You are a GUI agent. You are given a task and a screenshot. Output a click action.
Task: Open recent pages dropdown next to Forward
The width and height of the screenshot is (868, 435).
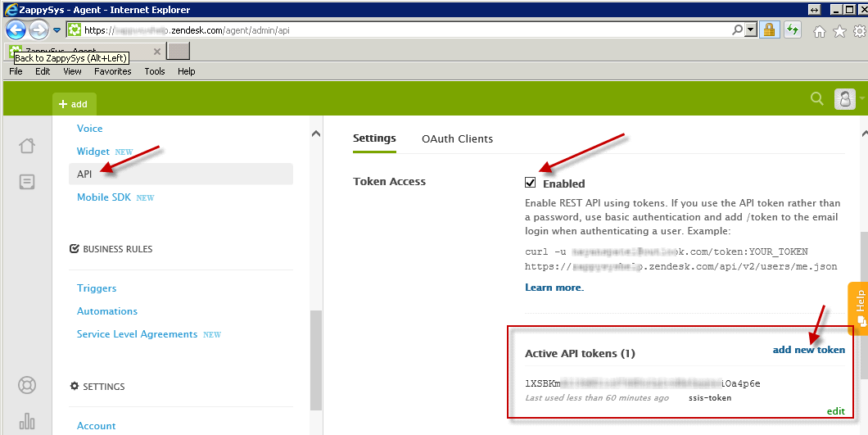[57, 30]
